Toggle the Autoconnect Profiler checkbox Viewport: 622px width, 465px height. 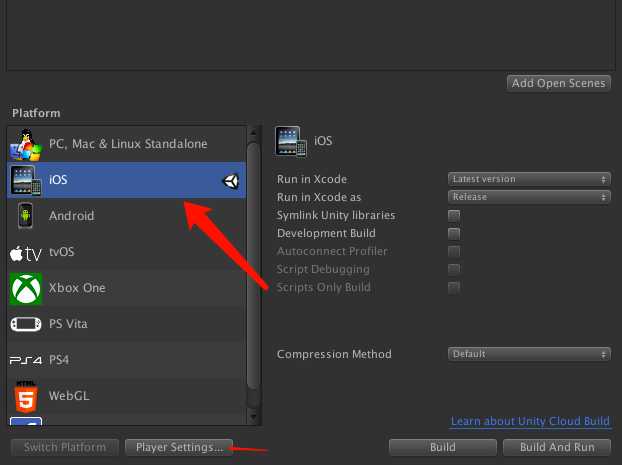454,251
